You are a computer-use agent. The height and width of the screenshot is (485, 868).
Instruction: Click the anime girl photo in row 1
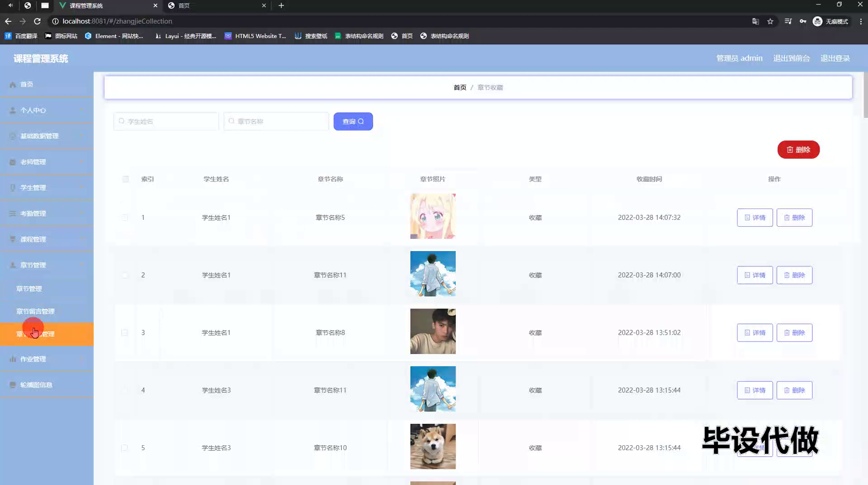click(x=433, y=216)
